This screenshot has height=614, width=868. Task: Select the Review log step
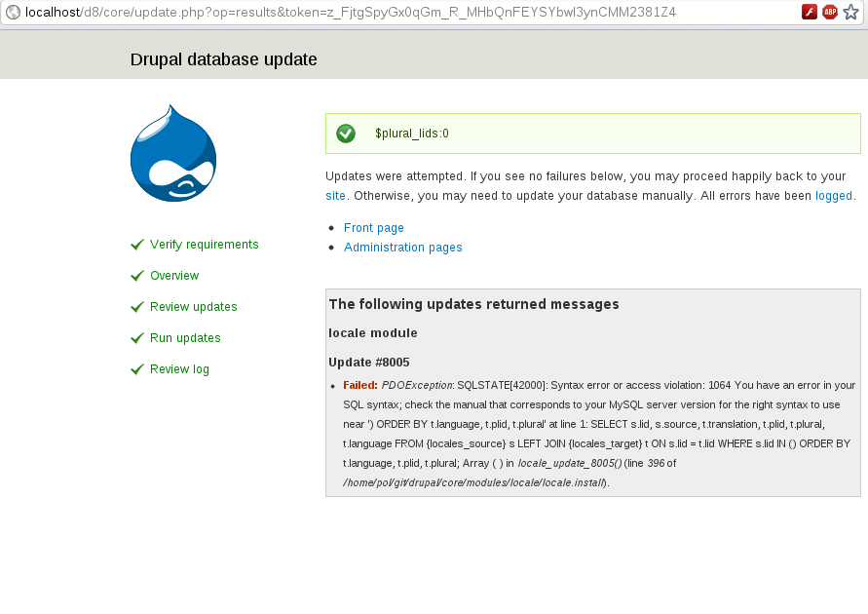[178, 368]
